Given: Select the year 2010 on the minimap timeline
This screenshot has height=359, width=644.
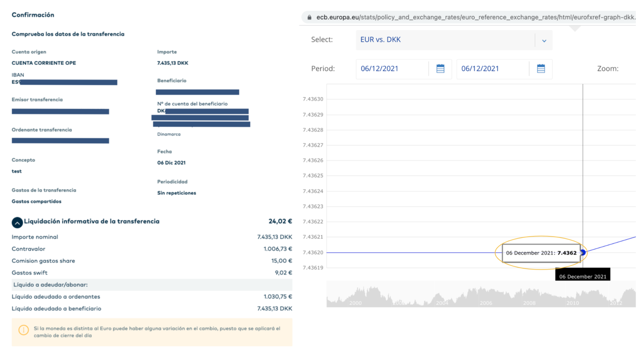Looking at the screenshot, I should tap(572, 303).
